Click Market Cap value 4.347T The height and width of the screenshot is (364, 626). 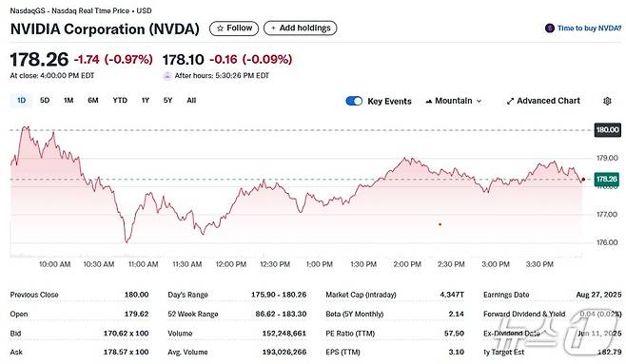[x=452, y=295]
